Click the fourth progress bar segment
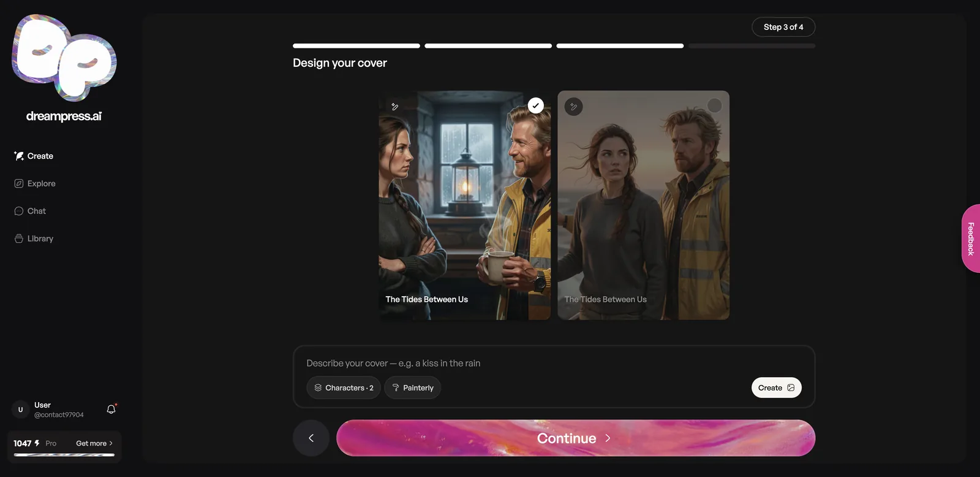980x477 pixels. click(x=752, y=46)
